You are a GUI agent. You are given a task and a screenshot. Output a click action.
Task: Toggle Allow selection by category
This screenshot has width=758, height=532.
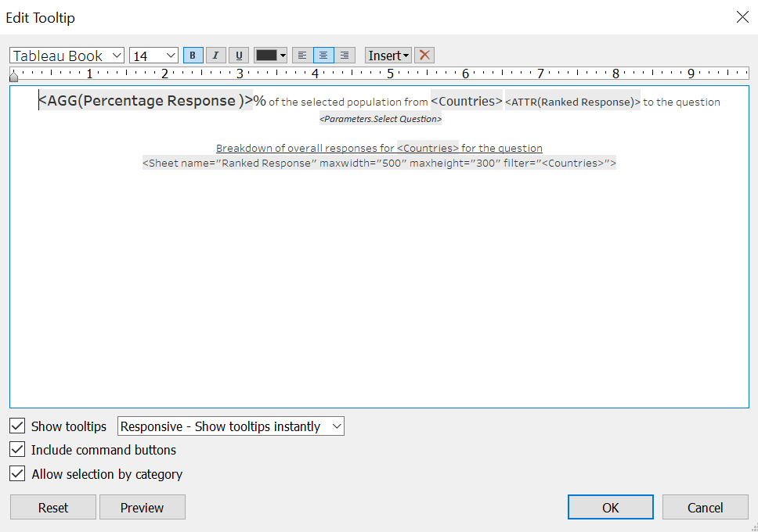17,474
